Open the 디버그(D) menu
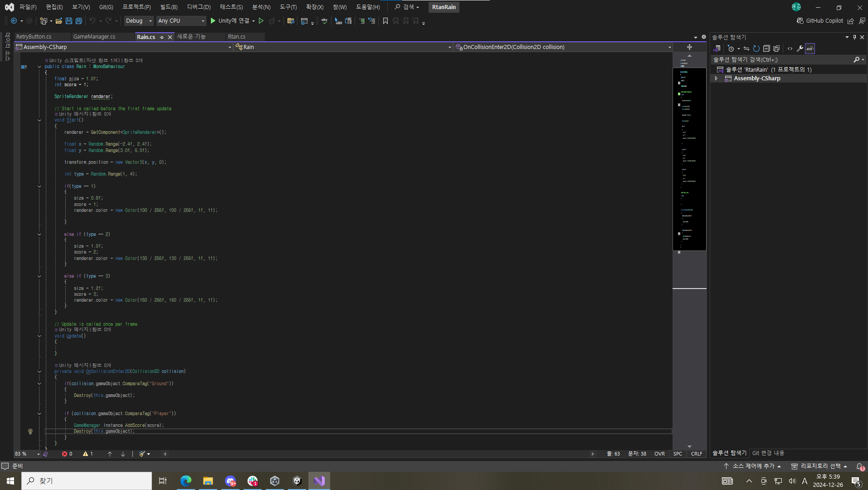868x490 pixels. (x=199, y=7)
